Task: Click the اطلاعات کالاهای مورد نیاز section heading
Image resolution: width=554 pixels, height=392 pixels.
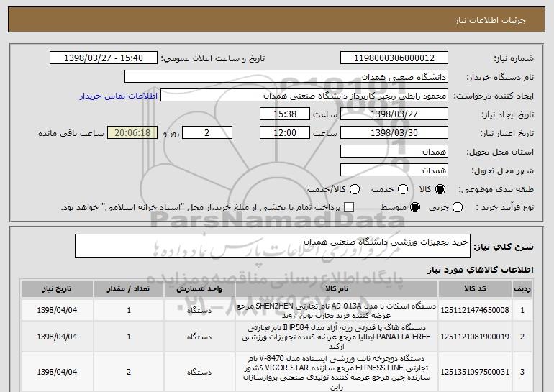Action: [x=480, y=270]
